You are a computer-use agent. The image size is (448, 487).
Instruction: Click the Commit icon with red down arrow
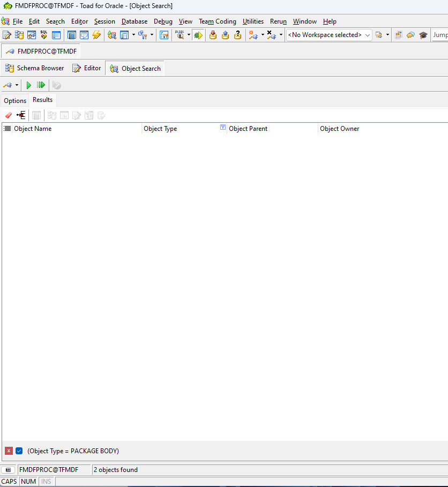click(x=213, y=35)
